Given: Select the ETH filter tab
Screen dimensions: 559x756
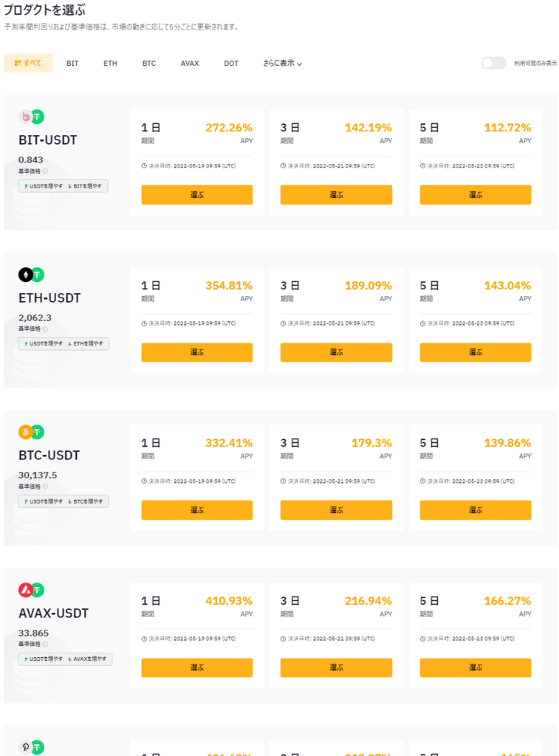Looking at the screenshot, I should point(111,63).
